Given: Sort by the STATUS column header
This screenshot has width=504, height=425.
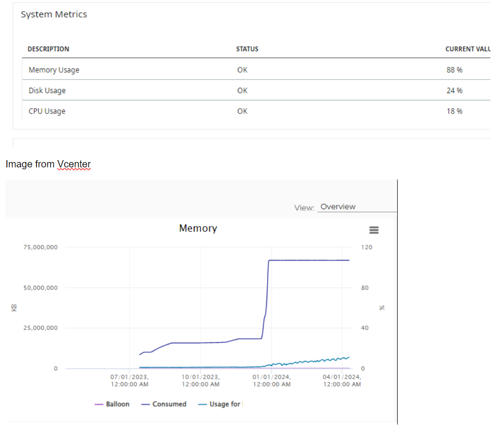Looking at the screenshot, I should click(247, 49).
